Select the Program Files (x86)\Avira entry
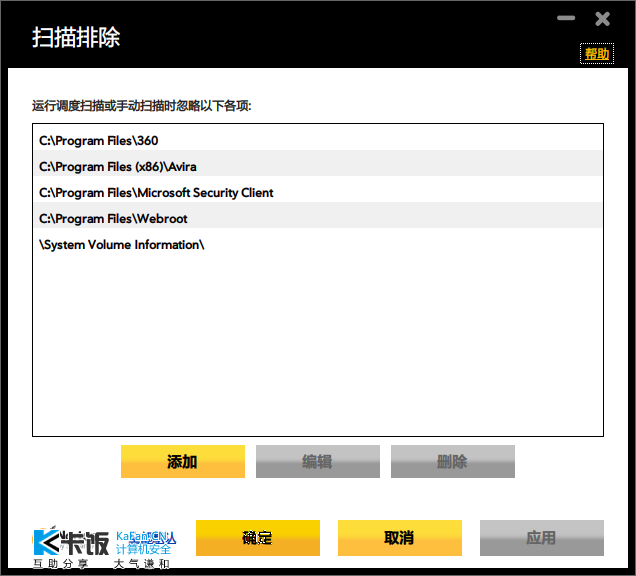 point(318,167)
